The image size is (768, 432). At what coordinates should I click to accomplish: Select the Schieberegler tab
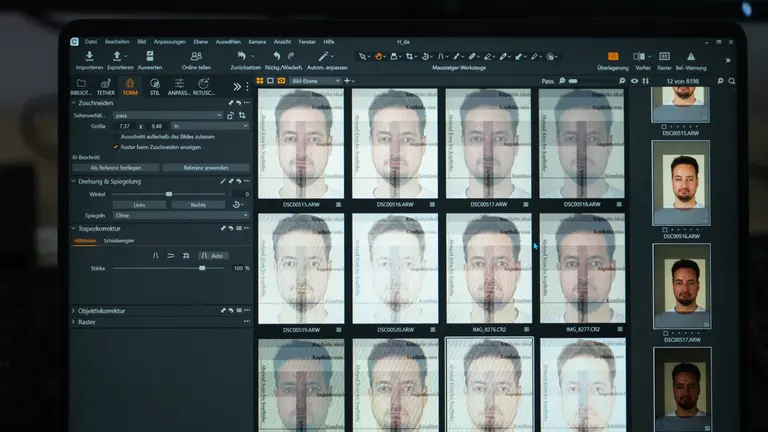pos(119,241)
